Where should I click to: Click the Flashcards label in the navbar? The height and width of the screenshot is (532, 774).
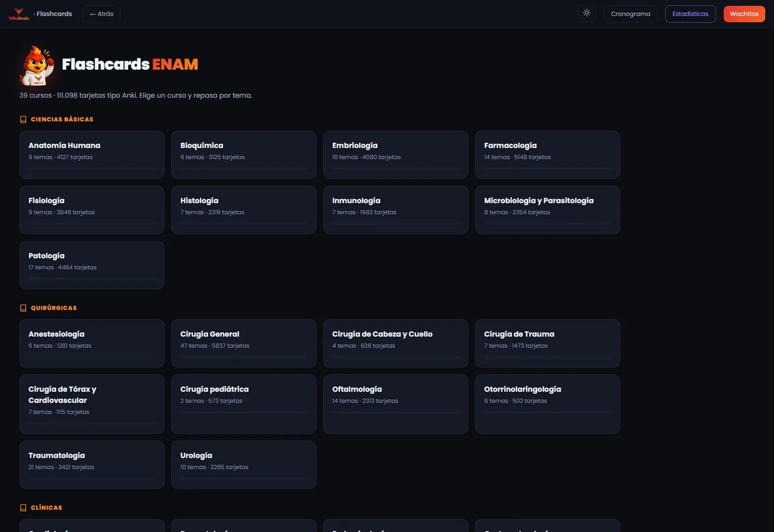[x=54, y=14]
